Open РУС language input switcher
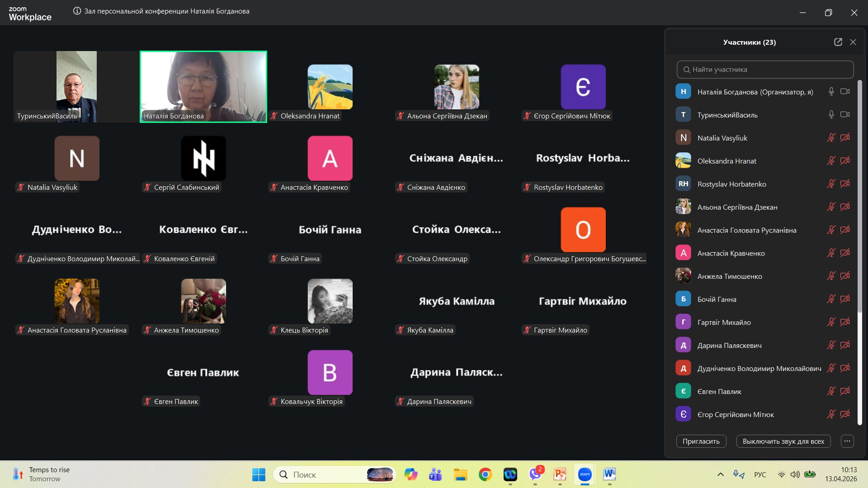The image size is (868, 488). click(x=760, y=474)
